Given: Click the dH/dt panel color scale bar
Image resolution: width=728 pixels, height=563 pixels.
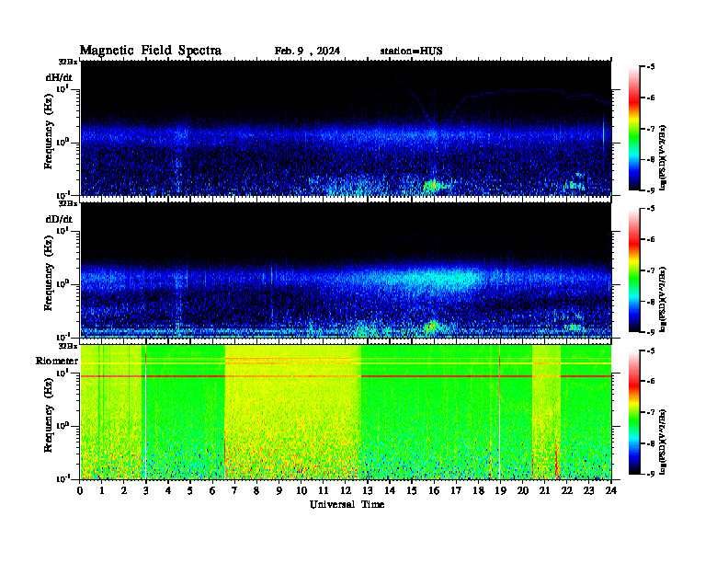Looking at the screenshot, I should (633, 129).
